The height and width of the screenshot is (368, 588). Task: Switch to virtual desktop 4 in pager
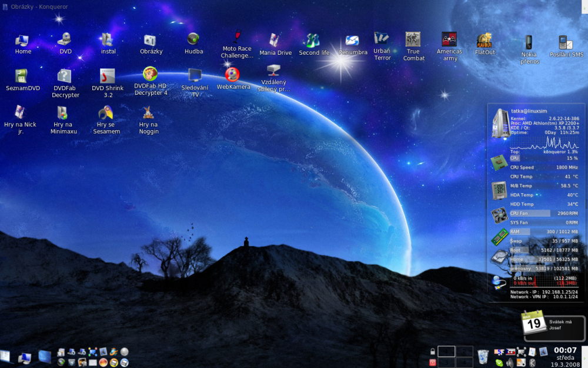tap(465, 363)
